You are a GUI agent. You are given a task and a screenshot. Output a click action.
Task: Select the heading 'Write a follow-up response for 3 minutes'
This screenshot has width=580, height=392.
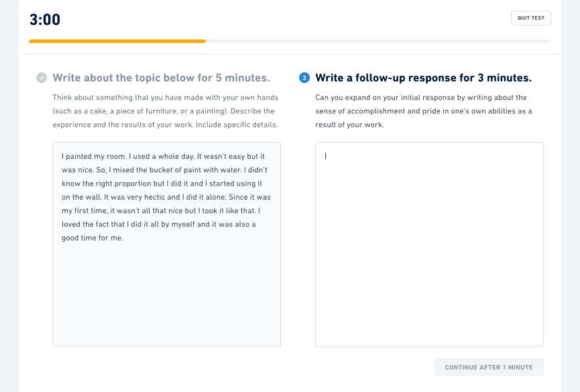(424, 78)
